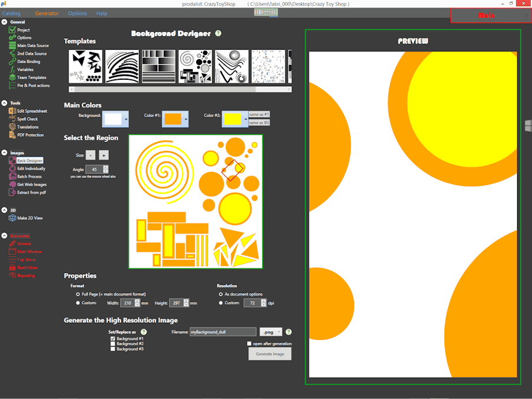This screenshot has height=399, width=532.
Task: Open the red Restrictions lock icon
Action: coord(12,267)
